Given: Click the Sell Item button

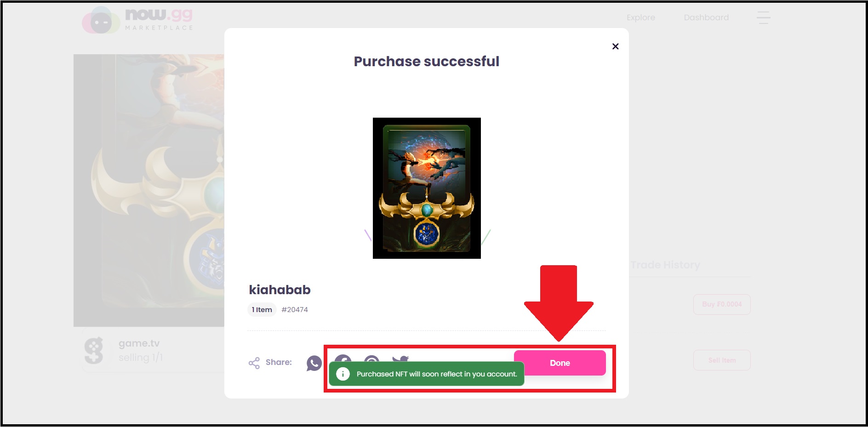Looking at the screenshot, I should point(722,360).
